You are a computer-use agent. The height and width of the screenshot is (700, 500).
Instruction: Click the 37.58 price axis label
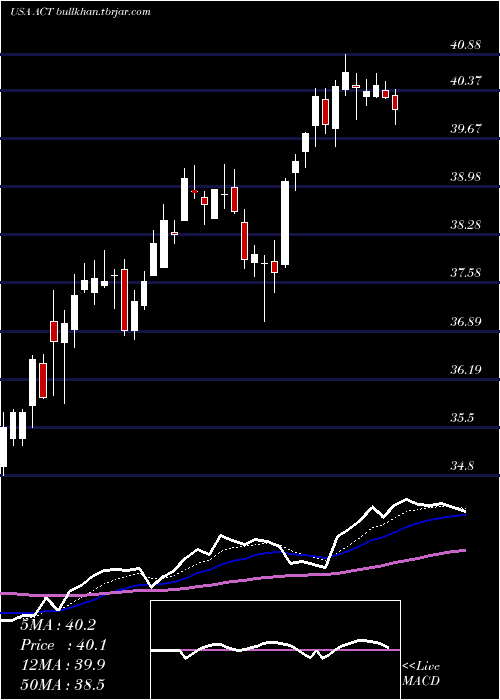466,273
